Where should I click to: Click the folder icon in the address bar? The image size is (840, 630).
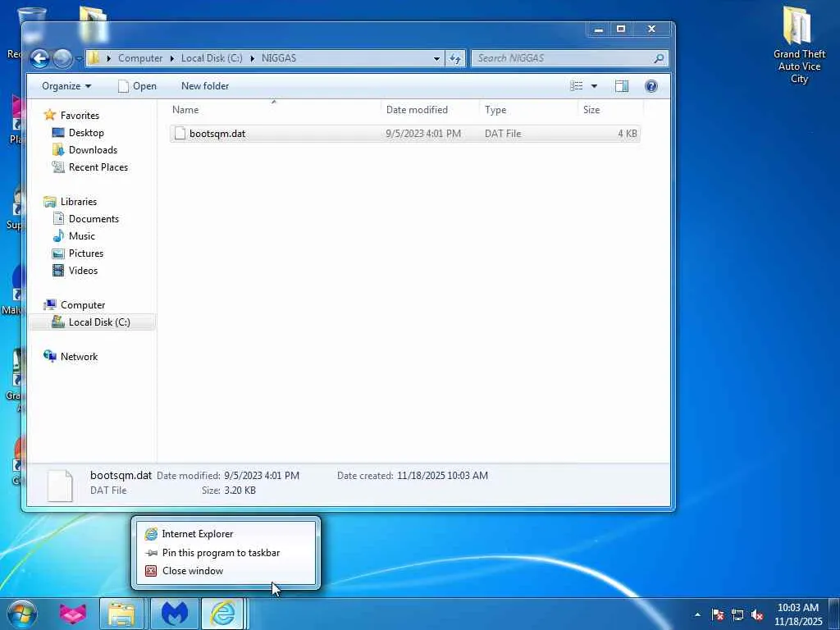pos(94,58)
